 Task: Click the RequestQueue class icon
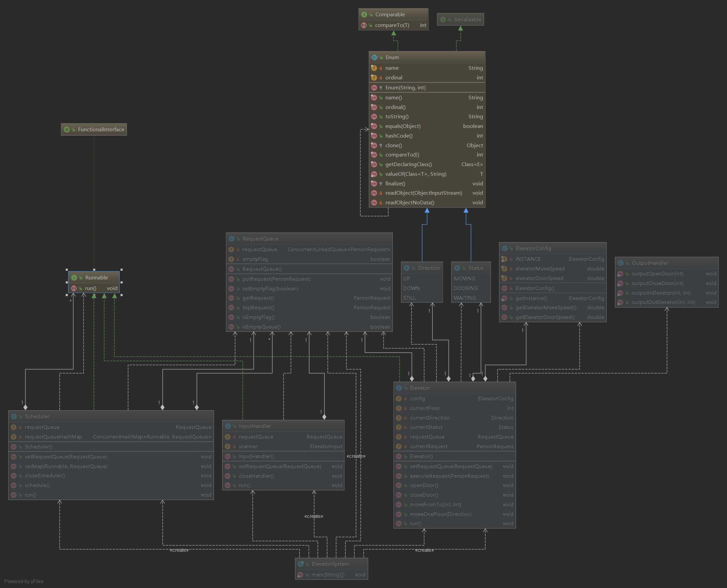click(231, 239)
